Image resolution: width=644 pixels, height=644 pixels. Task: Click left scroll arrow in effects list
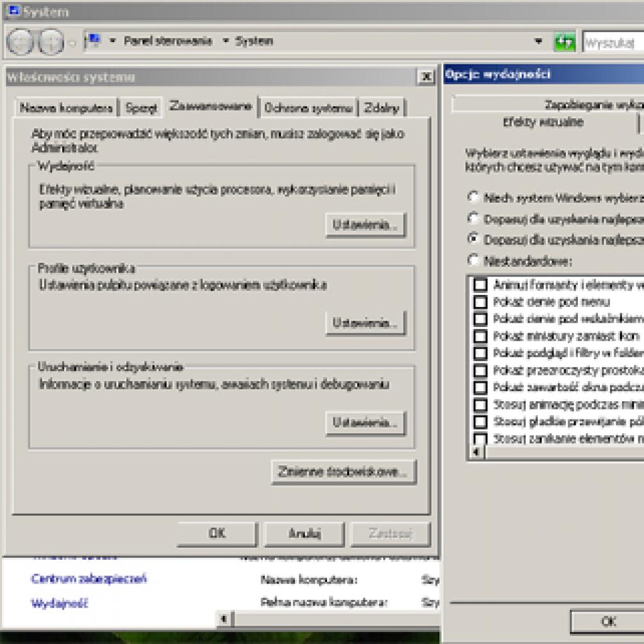tap(477, 452)
